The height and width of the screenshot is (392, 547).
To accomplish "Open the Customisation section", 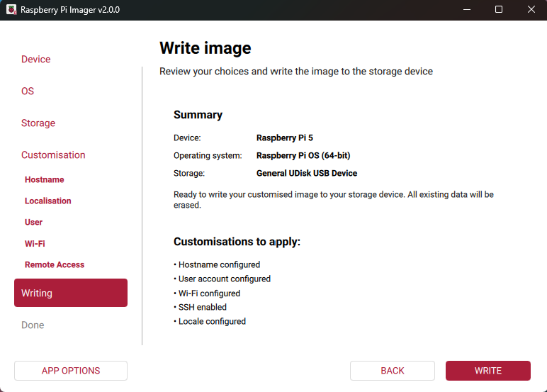I will click(53, 155).
